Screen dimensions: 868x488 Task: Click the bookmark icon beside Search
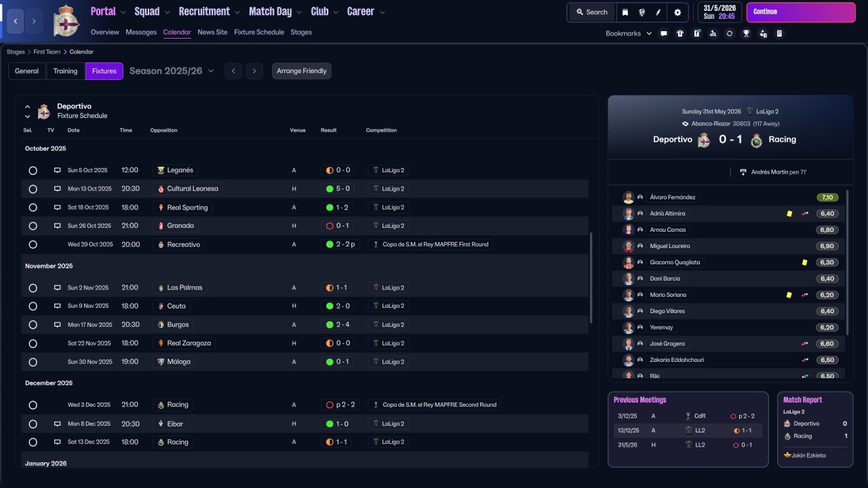coord(625,12)
